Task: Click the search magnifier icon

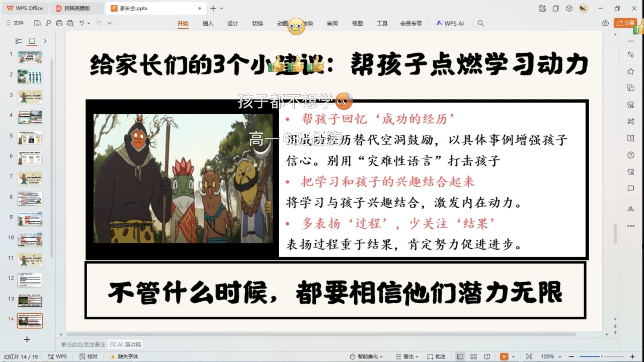Action: (x=481, y=23)
